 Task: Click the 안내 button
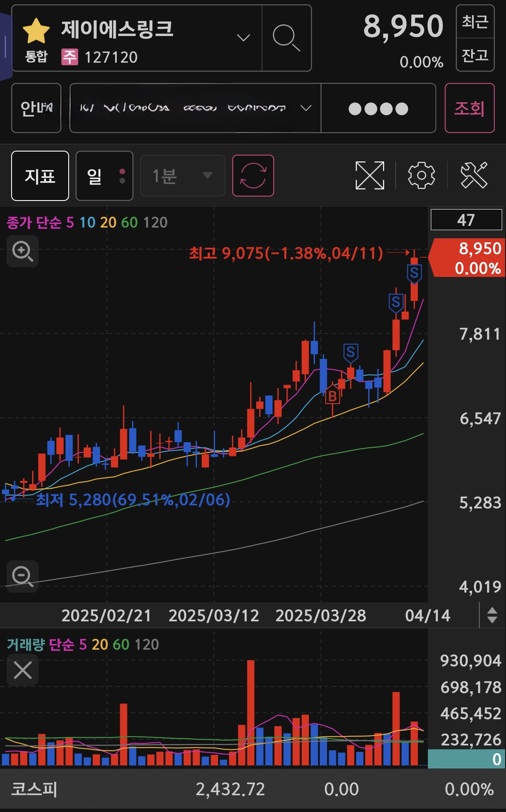pos(36,108)
